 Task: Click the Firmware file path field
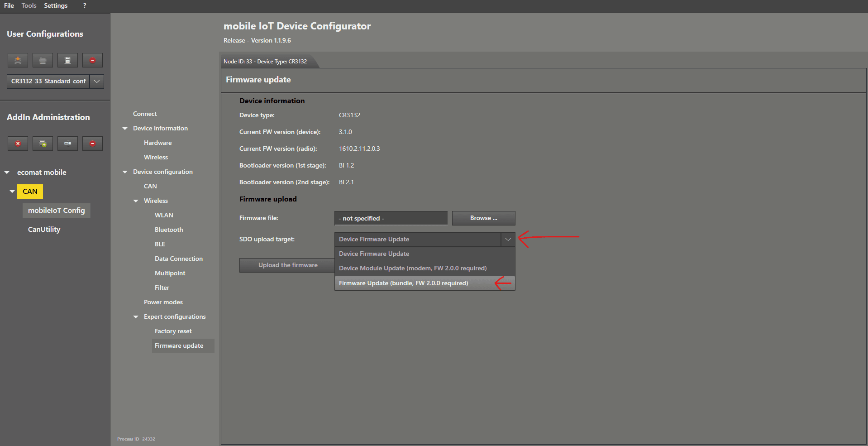pos(391,218)
